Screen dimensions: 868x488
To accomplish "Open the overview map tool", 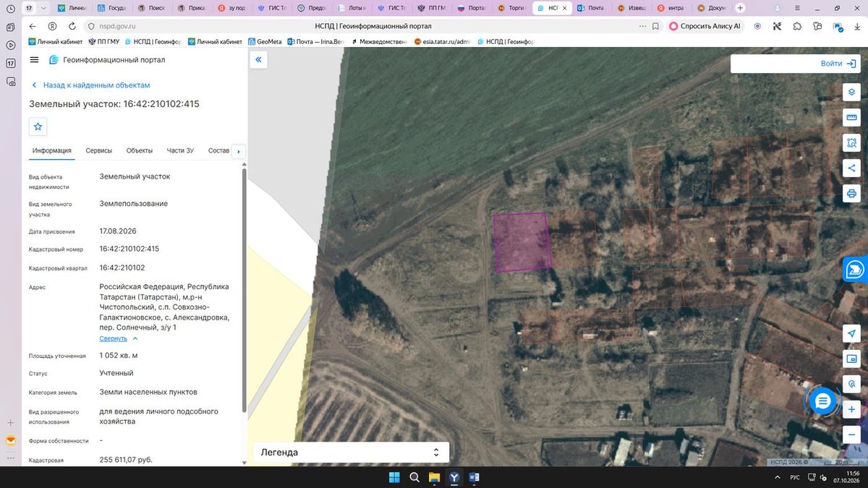I will click(x=851, y=359).
